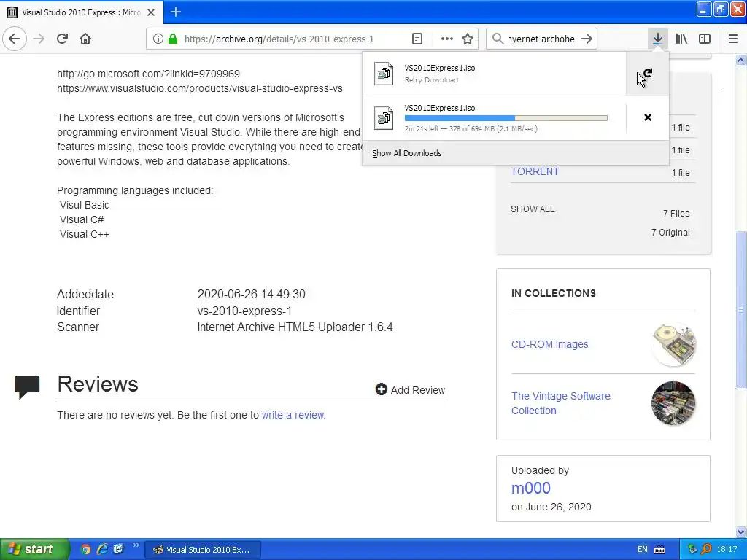
Task: Launch Internet Explorer from quick launch
Action: [102, 549]
